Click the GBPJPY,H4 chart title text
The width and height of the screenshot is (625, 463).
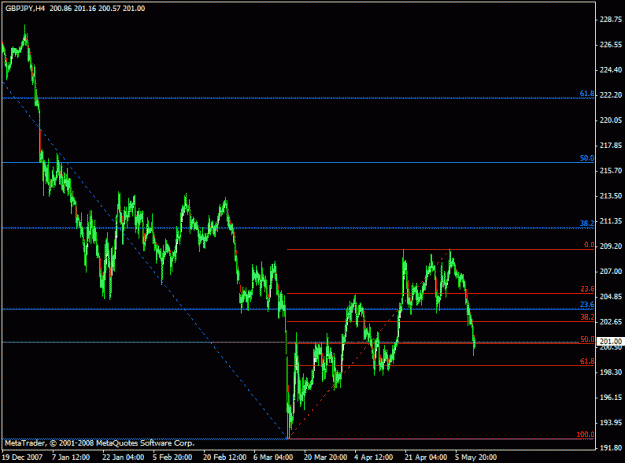[x=25, y=8]
